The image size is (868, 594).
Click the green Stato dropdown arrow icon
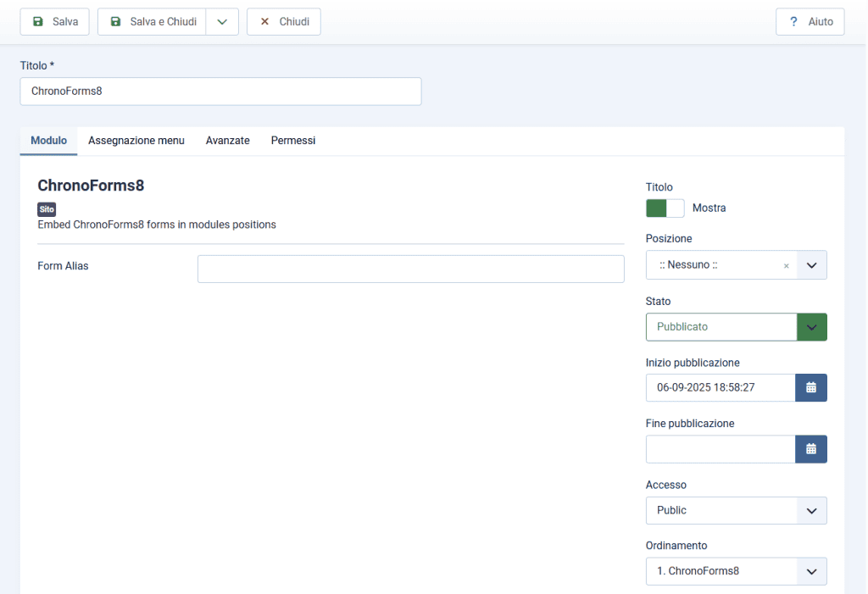click(x=811, y=326)
